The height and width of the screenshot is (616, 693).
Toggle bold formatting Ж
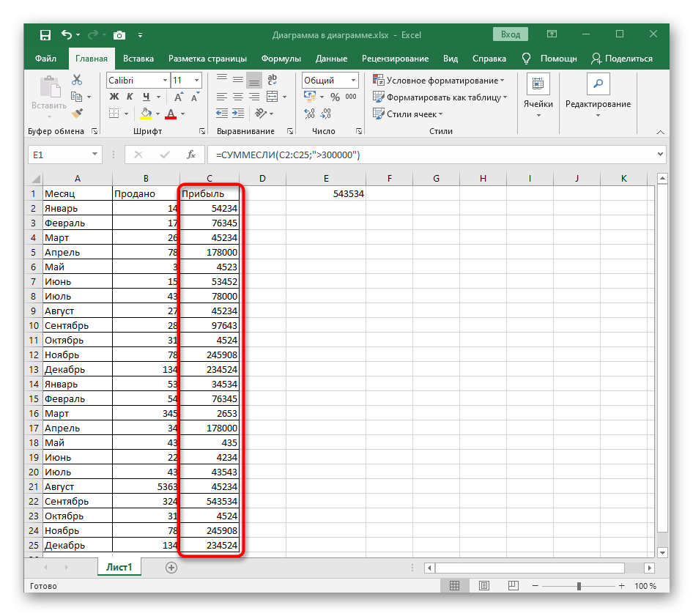[x=114, y=97]
